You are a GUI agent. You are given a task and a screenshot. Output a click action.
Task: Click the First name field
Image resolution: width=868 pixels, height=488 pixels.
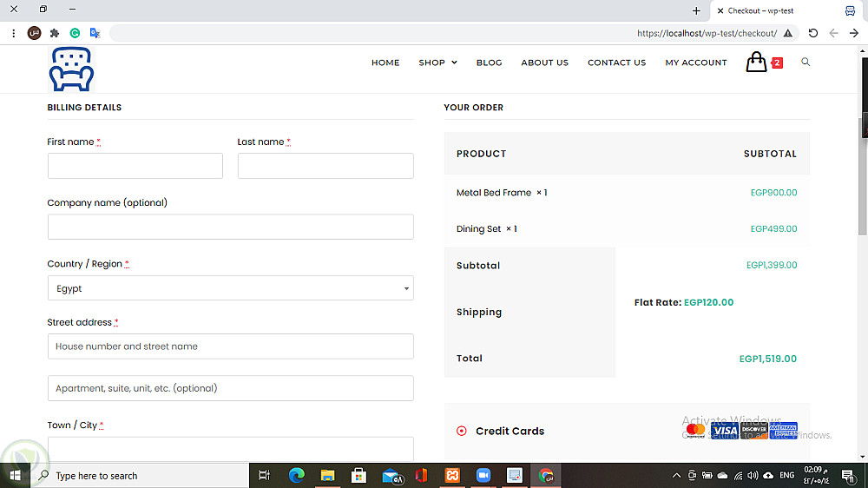[x=135, y=166]
